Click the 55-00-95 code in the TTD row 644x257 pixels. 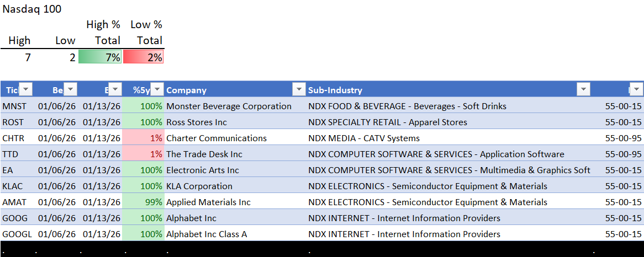[623, 154]
